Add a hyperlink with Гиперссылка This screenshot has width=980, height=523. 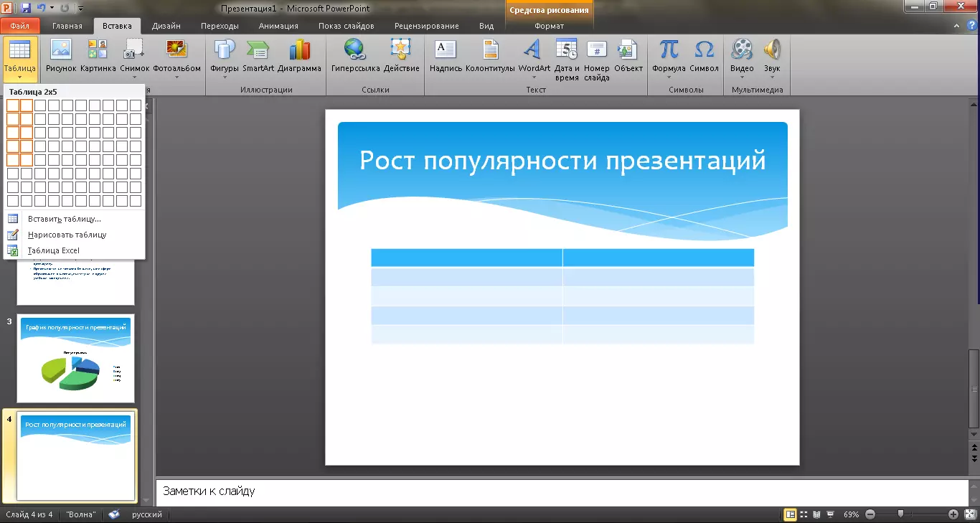tap(354, 56)
